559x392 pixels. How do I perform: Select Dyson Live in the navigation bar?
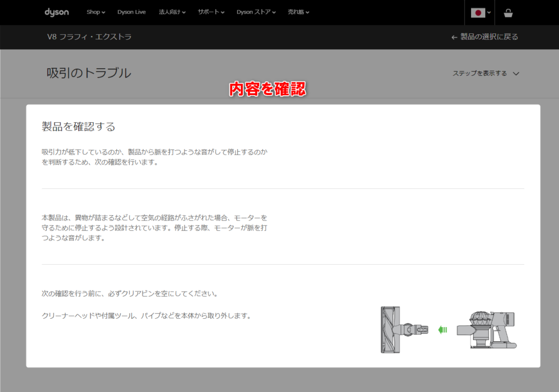(x=132, y=12)
